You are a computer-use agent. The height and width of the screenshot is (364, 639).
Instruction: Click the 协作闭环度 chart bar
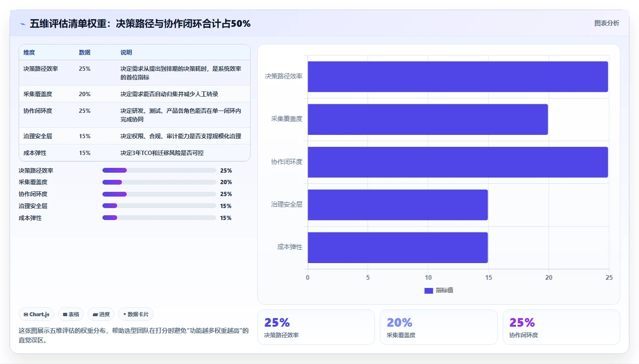[458, 162]
